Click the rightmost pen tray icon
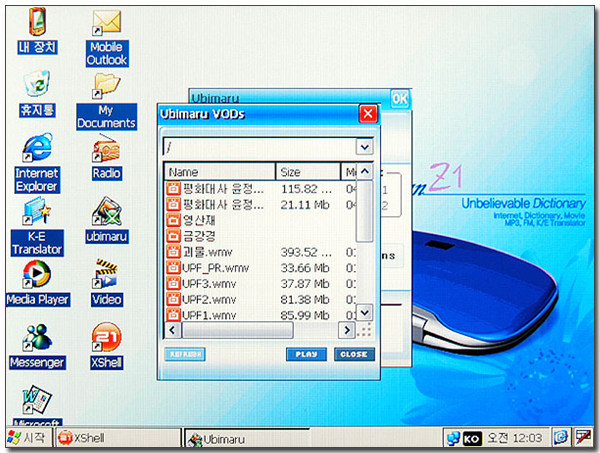This screenshot has height=453, width=600. pyautogui.click(x=583, y=437)
